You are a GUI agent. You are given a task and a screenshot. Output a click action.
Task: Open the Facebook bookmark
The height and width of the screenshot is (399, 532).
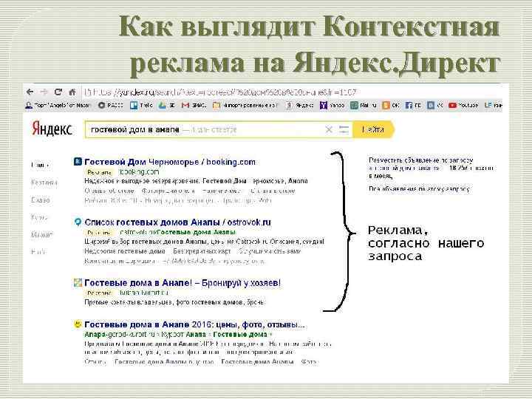coord(413,106)
